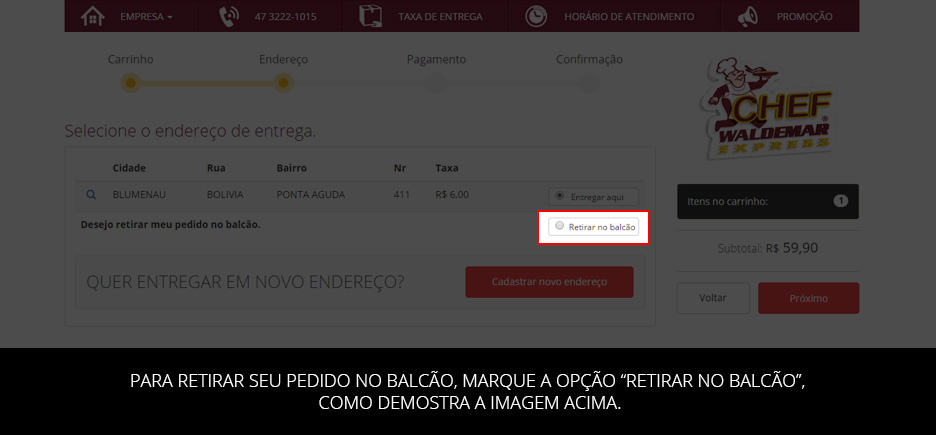Click the Chef Waldemar Express logo

coord(768,108)
